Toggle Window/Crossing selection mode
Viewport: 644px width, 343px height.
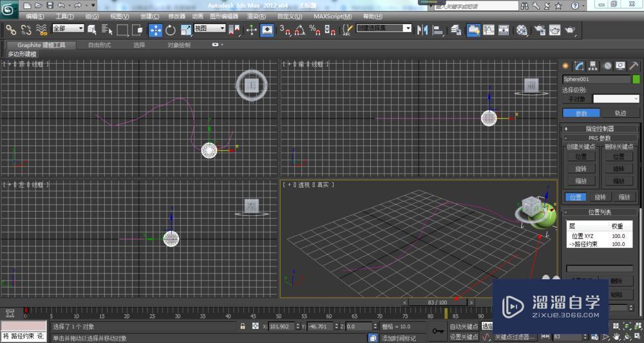(x=138, y=30)
